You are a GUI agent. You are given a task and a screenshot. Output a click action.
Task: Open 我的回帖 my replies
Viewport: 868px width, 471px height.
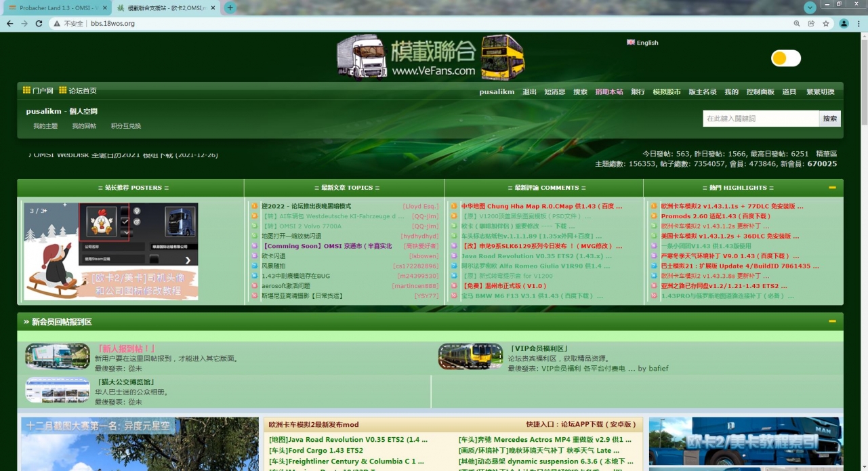[x=84, y=126]
